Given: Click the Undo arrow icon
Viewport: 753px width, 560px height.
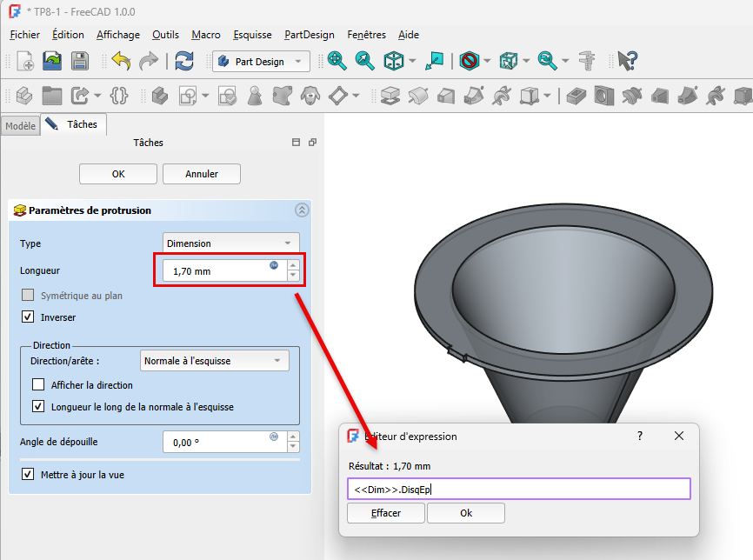Looking at the screenshot, I should coord(121,61).
